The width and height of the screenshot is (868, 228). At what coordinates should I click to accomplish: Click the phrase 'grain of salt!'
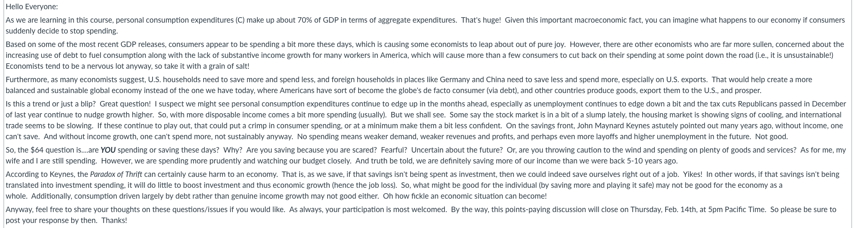point(228,66)
